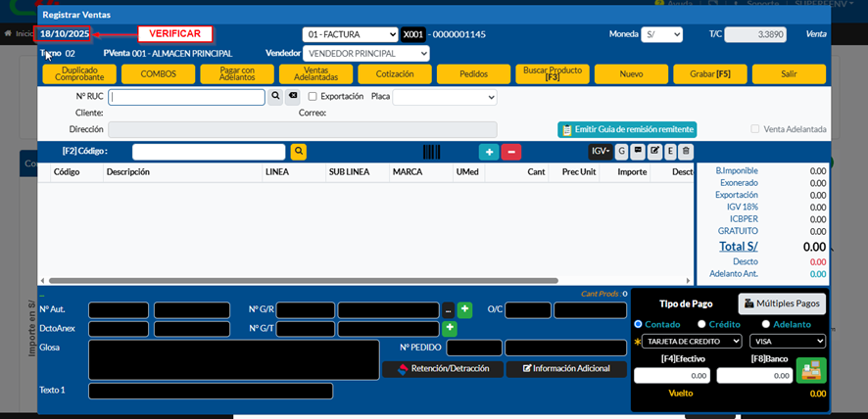This screenshot has width=868, height=419.
Task: Open the 01 - FACTURA document type dropdown
Action: [x=350, y=34]
